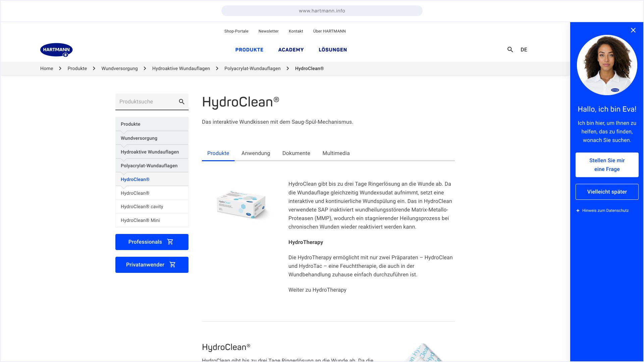This screenshot has height=362, width=644.
Task: Focus the Produktsuche input field
Action: [x=146, y=102]
